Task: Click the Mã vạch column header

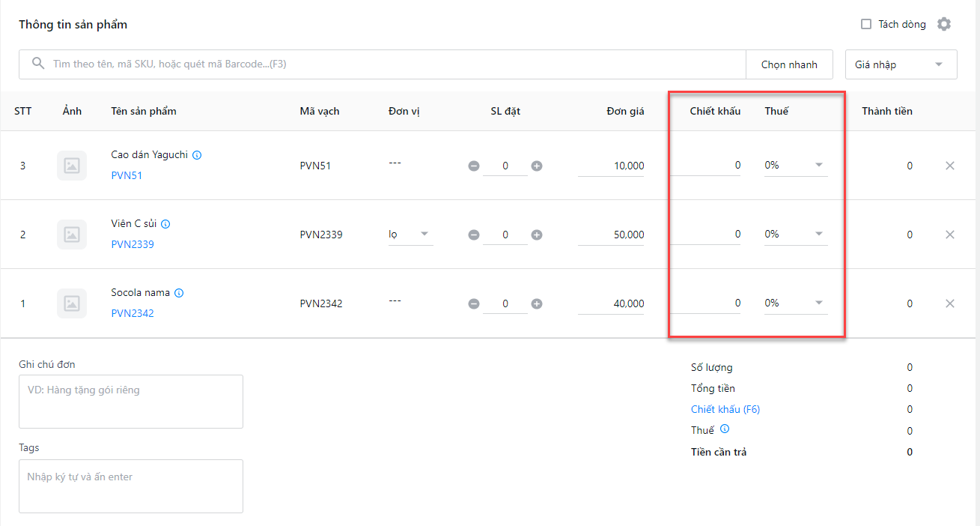Action: [x=320, y=111]
